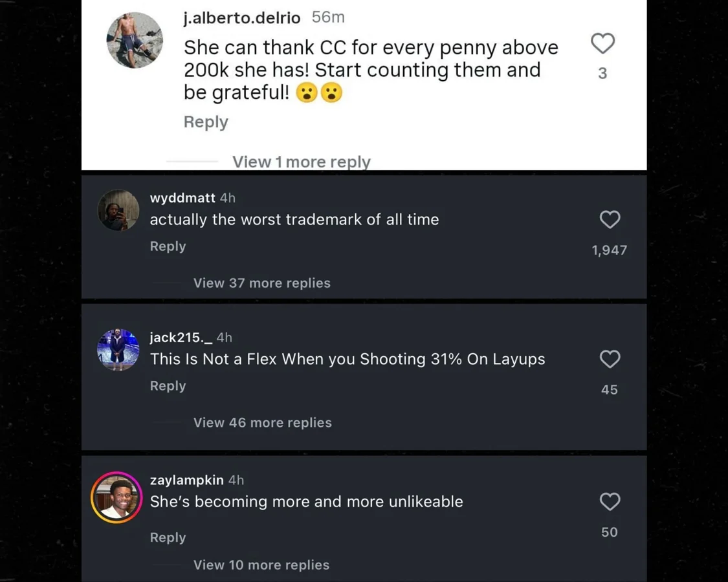Viewport: 728px width, 582px height.
Task: Reply to j.alberto.delrio's comment
Action: point(206,122)
